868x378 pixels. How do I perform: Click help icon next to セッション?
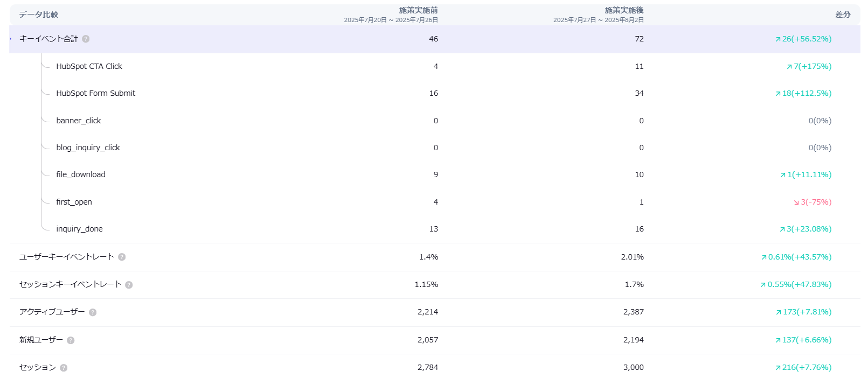pos(64,368)
